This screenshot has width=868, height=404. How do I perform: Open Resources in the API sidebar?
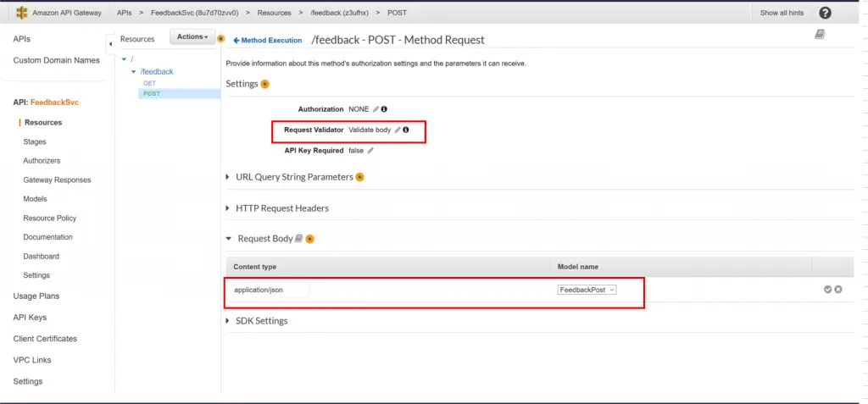click(43, 122)
